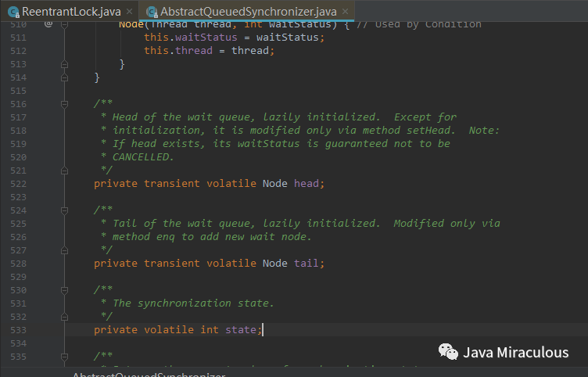Viewport: 588px width, 377px height.
Task: Click 'The synchronization state.' comment text
Action: click(193, 303)
